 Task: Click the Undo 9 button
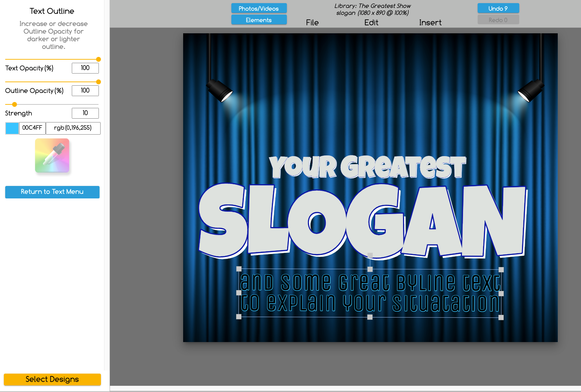(x=498, y=8)
